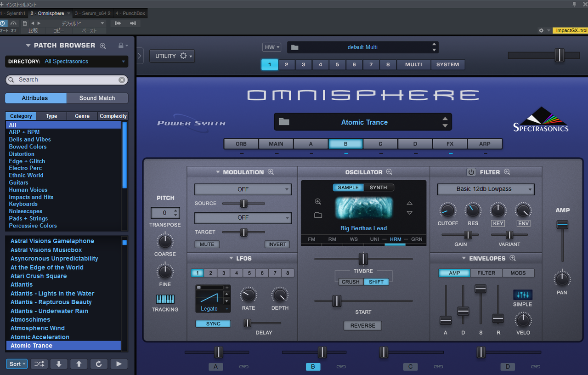The width and height of the screenshot is (588, 375).
Task: Open the modulation Source dropdown
Action: [243, 189]
